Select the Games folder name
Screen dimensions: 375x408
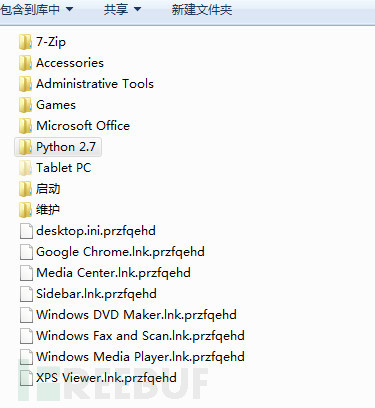56,105
